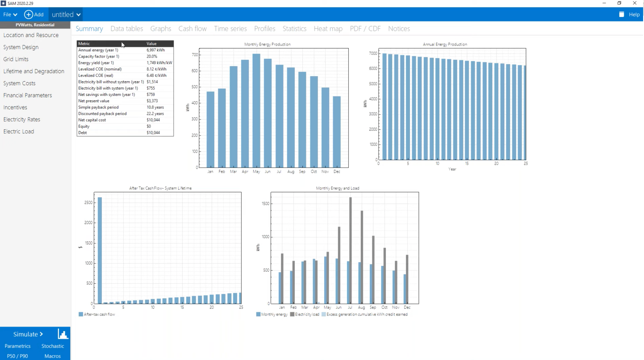Click the SAM application logo icon
Screen dimensions: 644x360
4,3
